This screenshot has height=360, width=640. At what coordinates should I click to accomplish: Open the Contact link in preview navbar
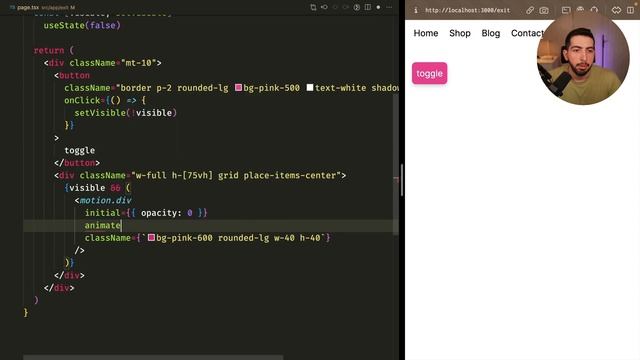click(x=527, y=33)
